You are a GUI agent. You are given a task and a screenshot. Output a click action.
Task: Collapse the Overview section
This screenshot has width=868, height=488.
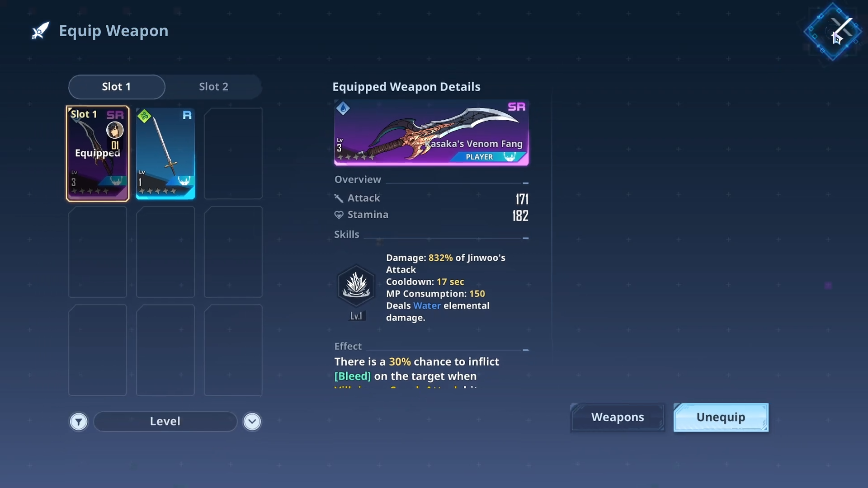(x=525, y=183)
